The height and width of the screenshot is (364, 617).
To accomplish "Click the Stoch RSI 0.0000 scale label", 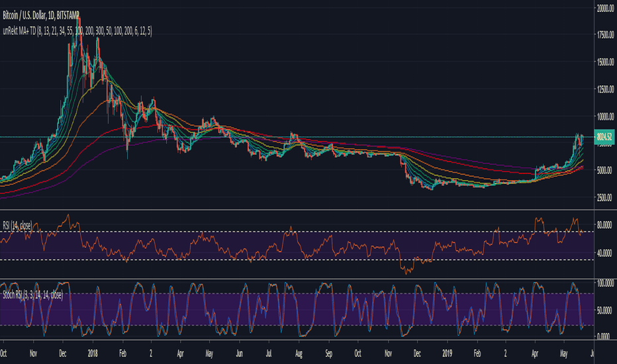I will (604, 336).
